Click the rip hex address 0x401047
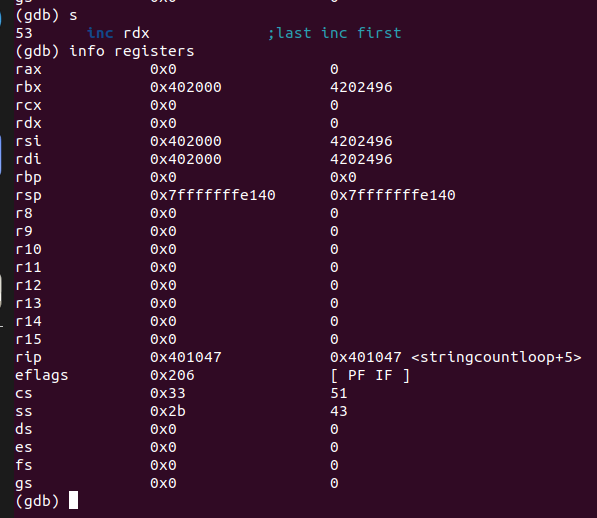This screenshot has height=518, width=597. tap(185, 357)
